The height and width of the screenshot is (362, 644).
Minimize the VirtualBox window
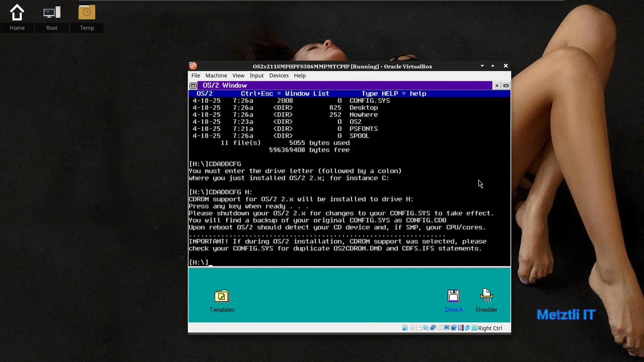pyautogui.click(x=482, y=66)
